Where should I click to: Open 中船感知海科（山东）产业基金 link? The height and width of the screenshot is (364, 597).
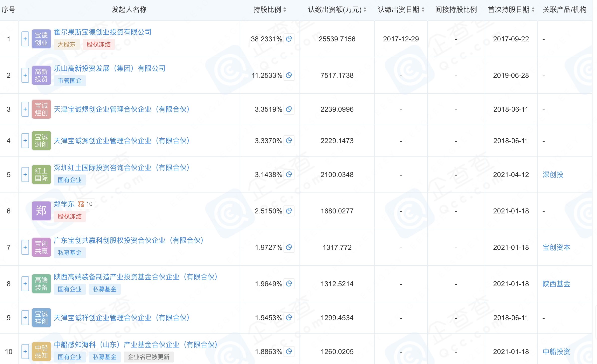point(136,345)
